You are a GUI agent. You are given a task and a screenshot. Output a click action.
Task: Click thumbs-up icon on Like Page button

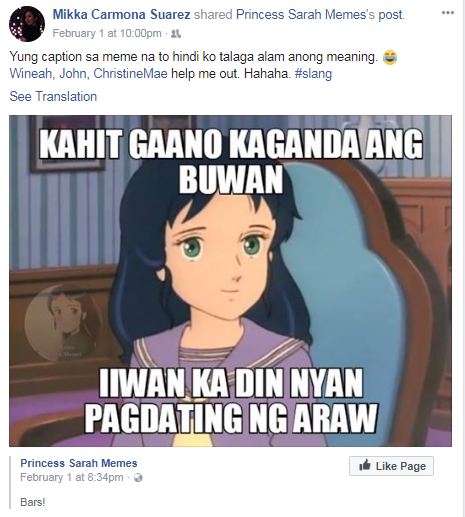click(x=365, y=465)
